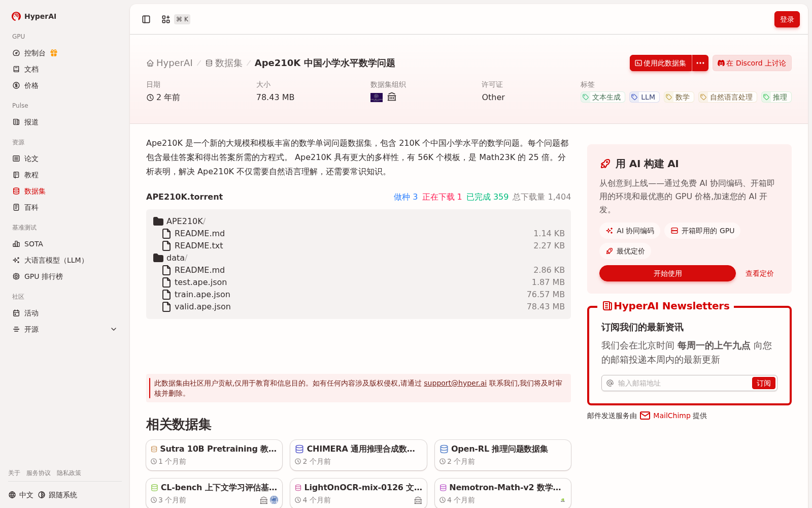Click the APE210K folder icon
The image size is (812, 508).
[158, 221]
